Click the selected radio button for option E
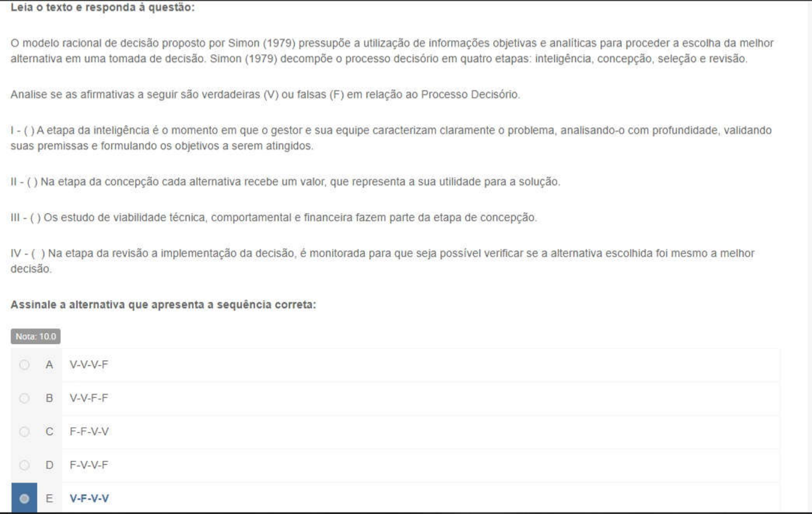 pyautogui.click(x=24, y=498)
